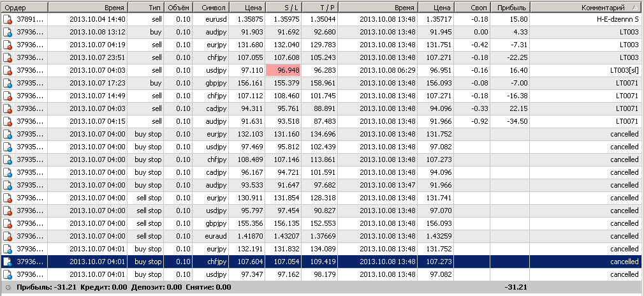Click the open time 2013.10.07 23:51

98,57
